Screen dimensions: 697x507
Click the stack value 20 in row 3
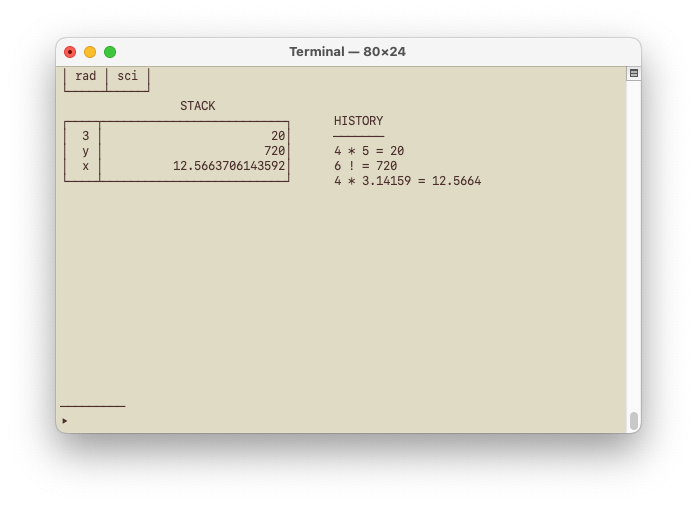[277, 136]
